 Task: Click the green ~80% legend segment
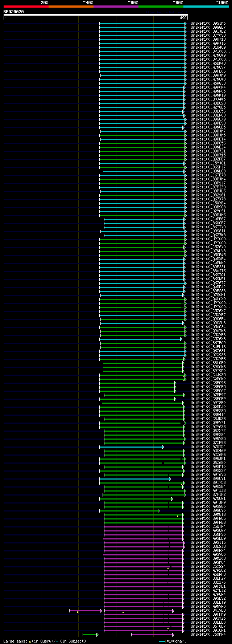pos(161,7)
